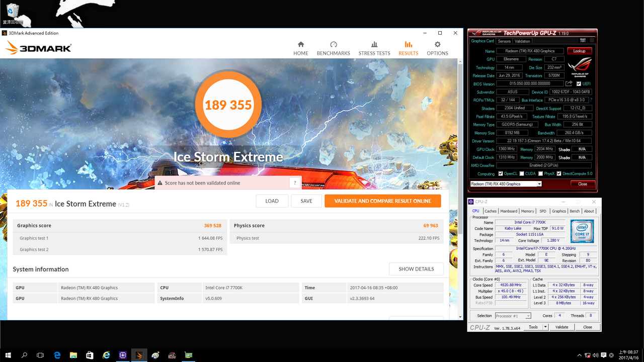Click the Intel Core i7 badge in CPU-Z
Image resolution: width=644 pixels, height=362 pixels.
point(582,231)
